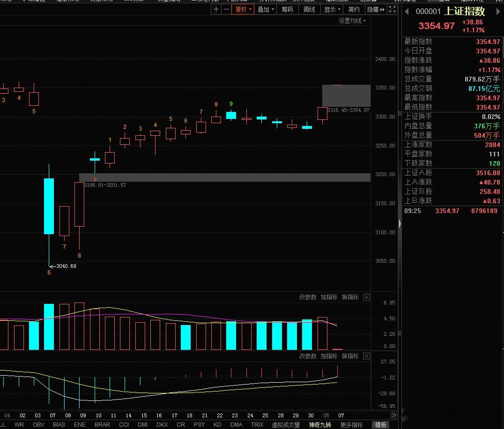Select the BRAR indicator tab

[x=102, y=424]
